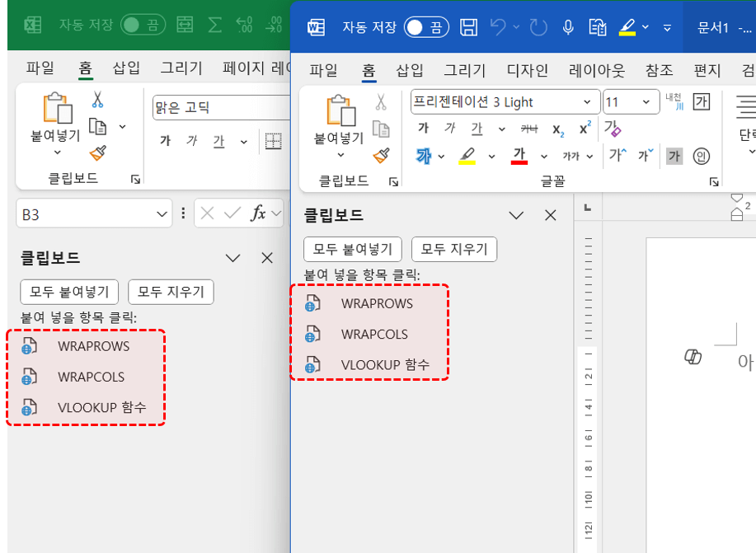Expand the Excel Name Box dropdown showing B3
Viewport: 756px width, 553px height.
point(162,214)
